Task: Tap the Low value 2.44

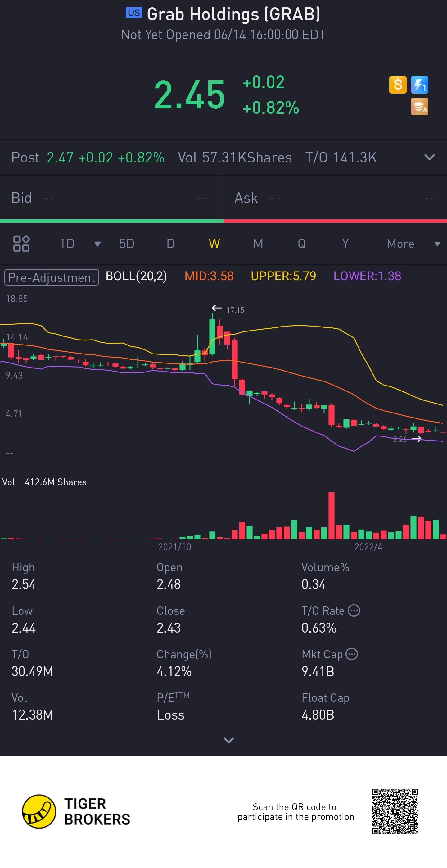Action: (24, 628)
